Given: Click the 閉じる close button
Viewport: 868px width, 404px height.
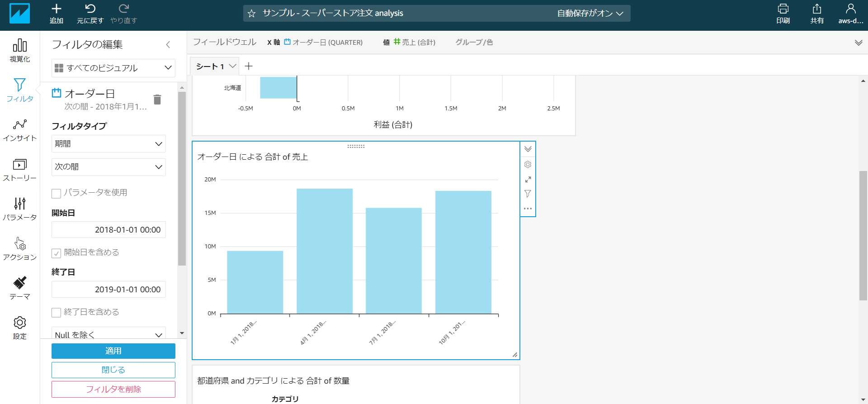Looking at the screenshot, I should (113, 370).
